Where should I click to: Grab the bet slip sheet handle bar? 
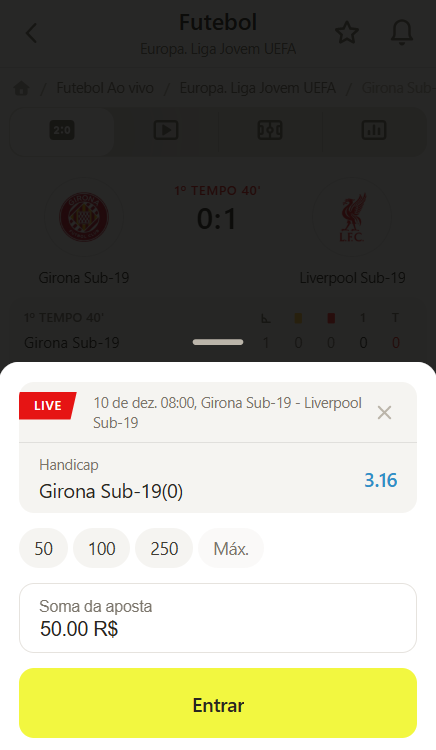click(x=218, y=342)
